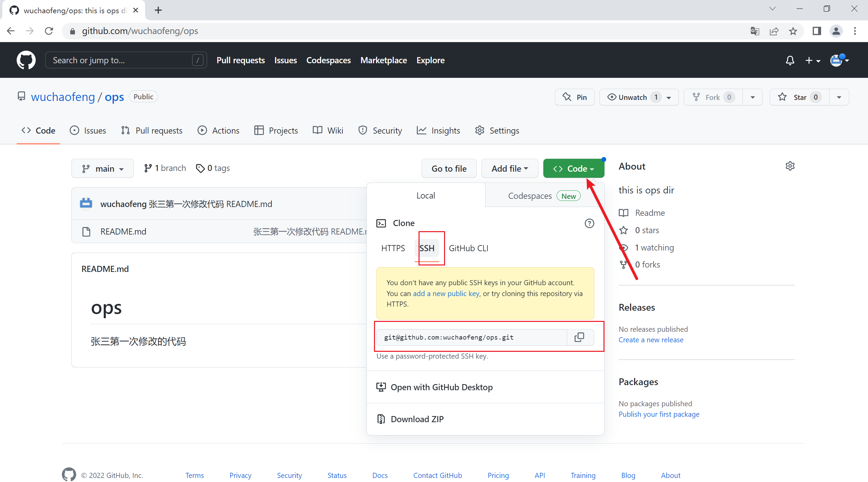This screenshot has height=482, width=868.
Task: Open the user avatar menu in header
Action: [839, 60]
